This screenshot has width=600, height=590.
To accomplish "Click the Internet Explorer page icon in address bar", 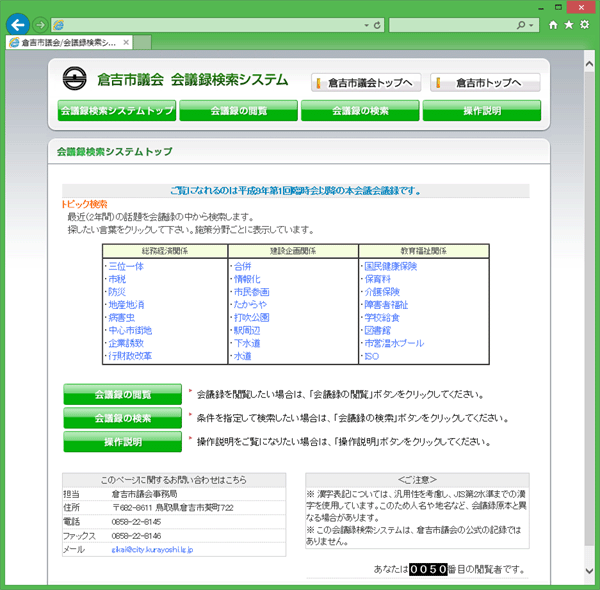I will 59,25.
